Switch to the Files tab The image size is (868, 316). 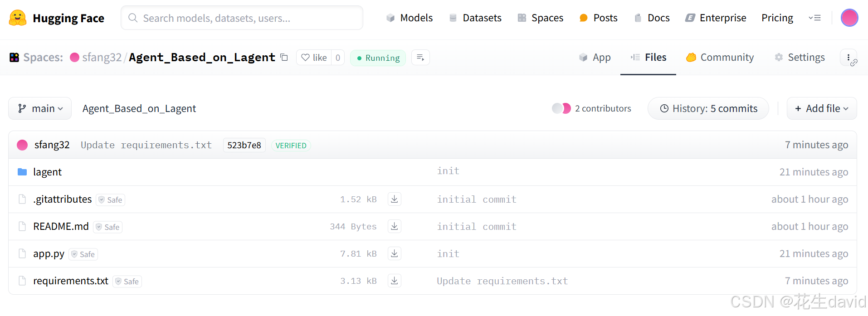pos(648,58)
